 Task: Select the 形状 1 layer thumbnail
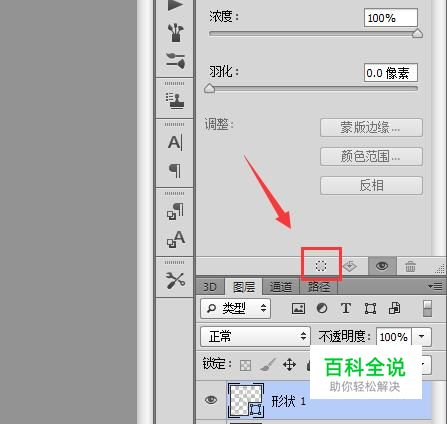[x=246, y=400]
